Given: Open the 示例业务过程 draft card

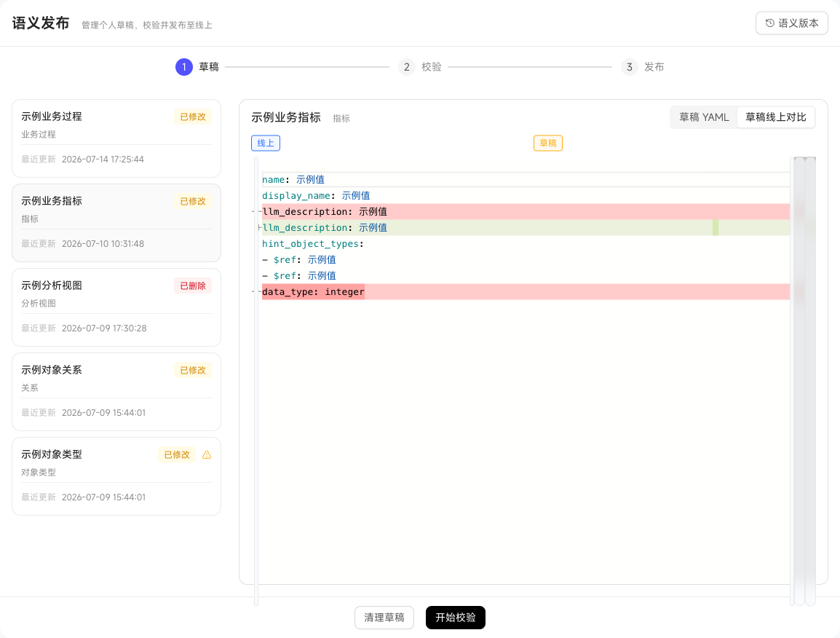Looking at the screenshot, I should [x=116, y=138].
